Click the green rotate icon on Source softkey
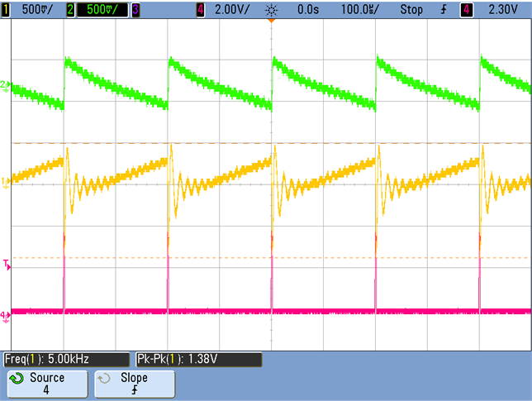 tap(17, 379)
